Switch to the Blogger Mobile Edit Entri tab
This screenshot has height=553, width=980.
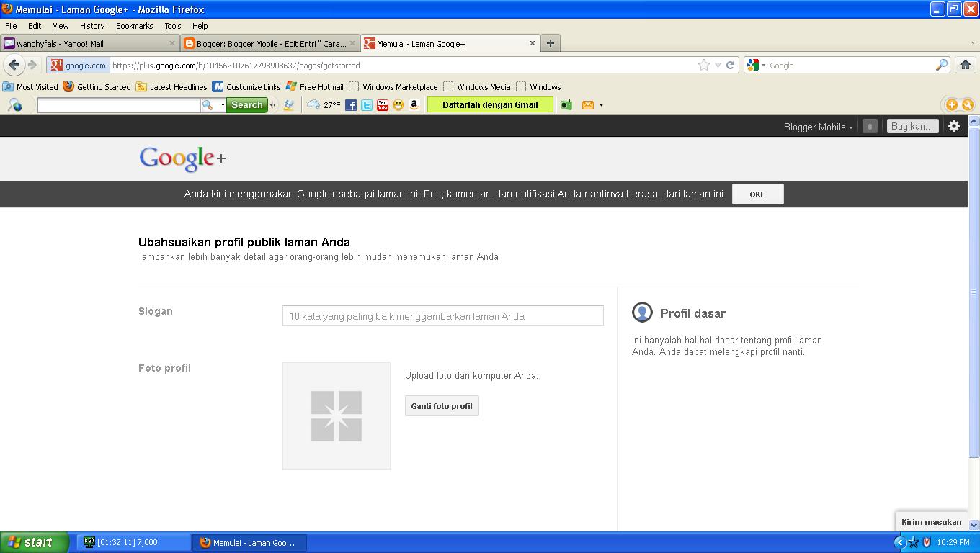[269, 43]
